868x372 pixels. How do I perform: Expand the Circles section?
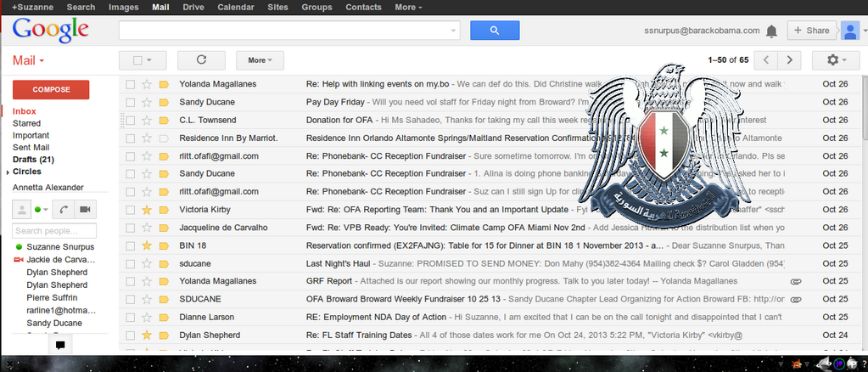pyautogui.click(x=8, y=172)
